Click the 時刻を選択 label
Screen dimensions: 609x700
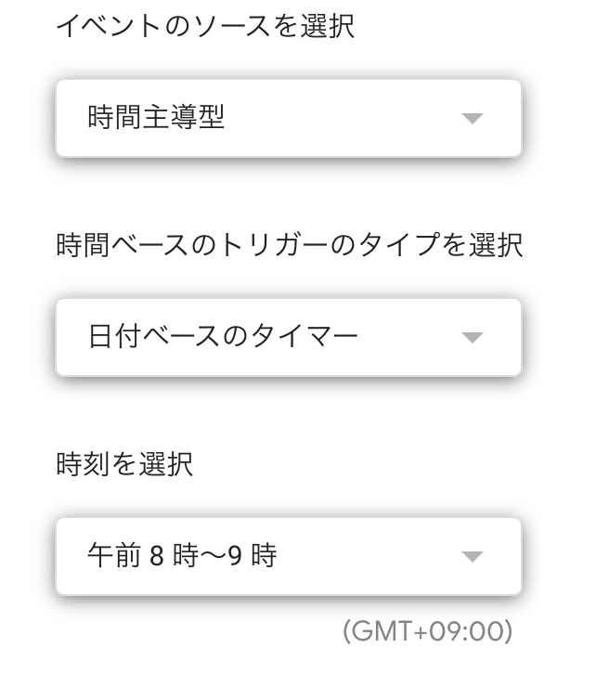click(x=124, y=464)
